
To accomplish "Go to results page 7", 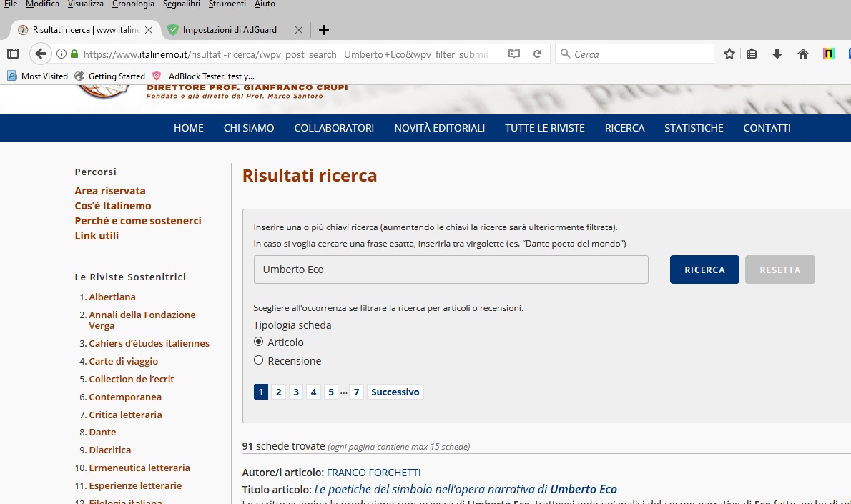I will 357,392.
